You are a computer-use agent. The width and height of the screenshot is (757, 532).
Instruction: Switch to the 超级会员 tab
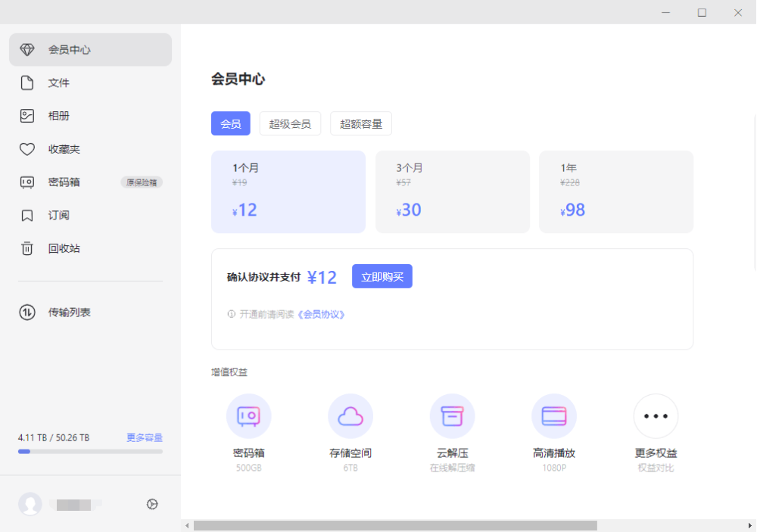(290, 123)
